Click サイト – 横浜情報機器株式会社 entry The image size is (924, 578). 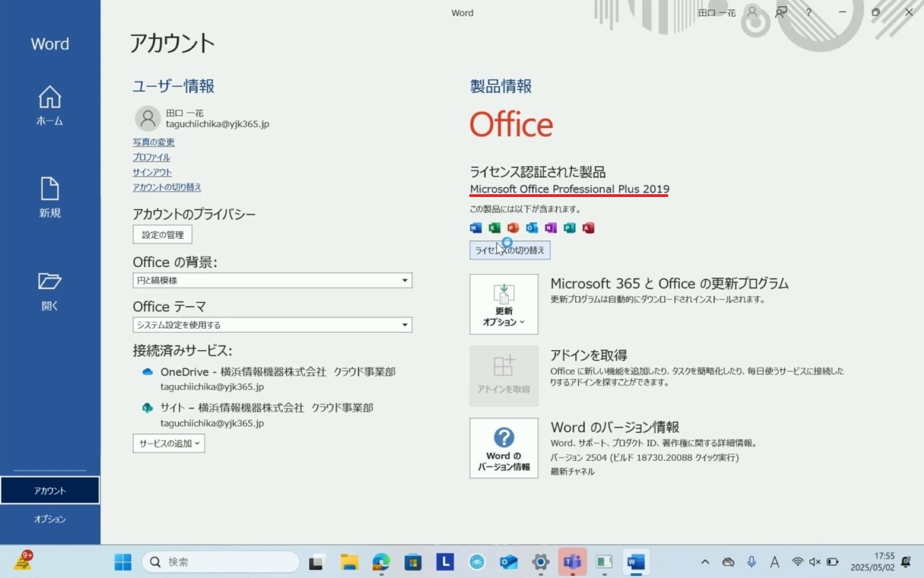pyautogui.click(x=266, y=408)
